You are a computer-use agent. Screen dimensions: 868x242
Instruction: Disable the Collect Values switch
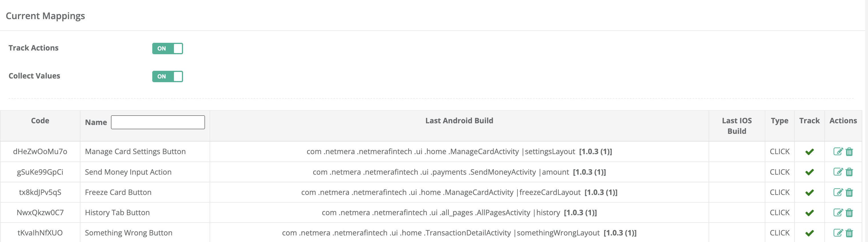pyautogui.click(x=167, y=76)
